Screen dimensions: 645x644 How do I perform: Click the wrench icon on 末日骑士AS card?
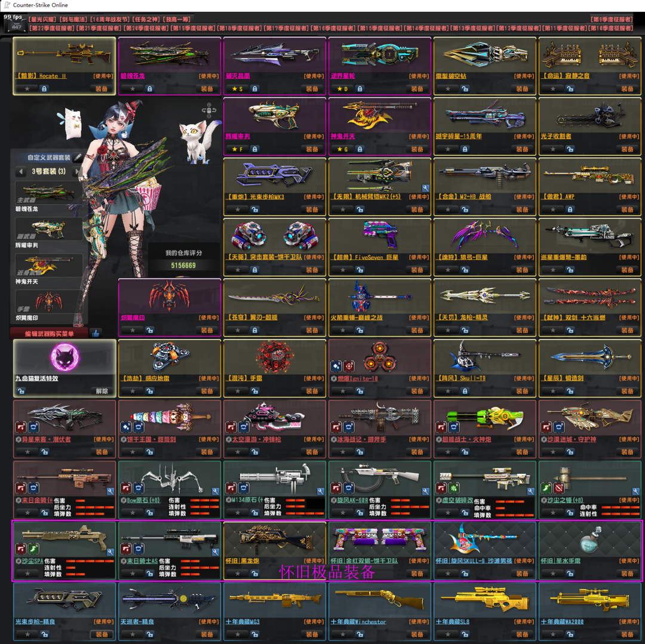coord(215,552)
